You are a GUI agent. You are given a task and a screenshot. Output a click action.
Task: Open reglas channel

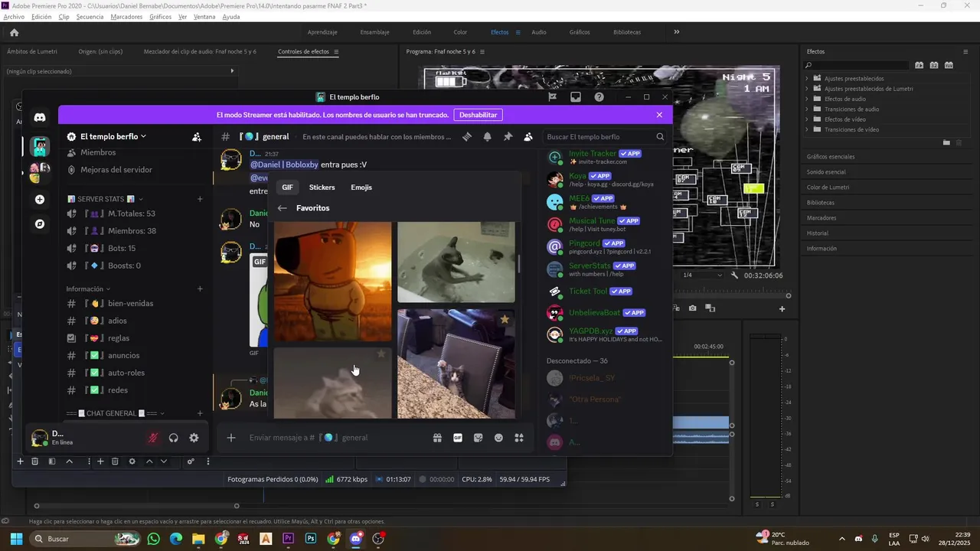118,338
